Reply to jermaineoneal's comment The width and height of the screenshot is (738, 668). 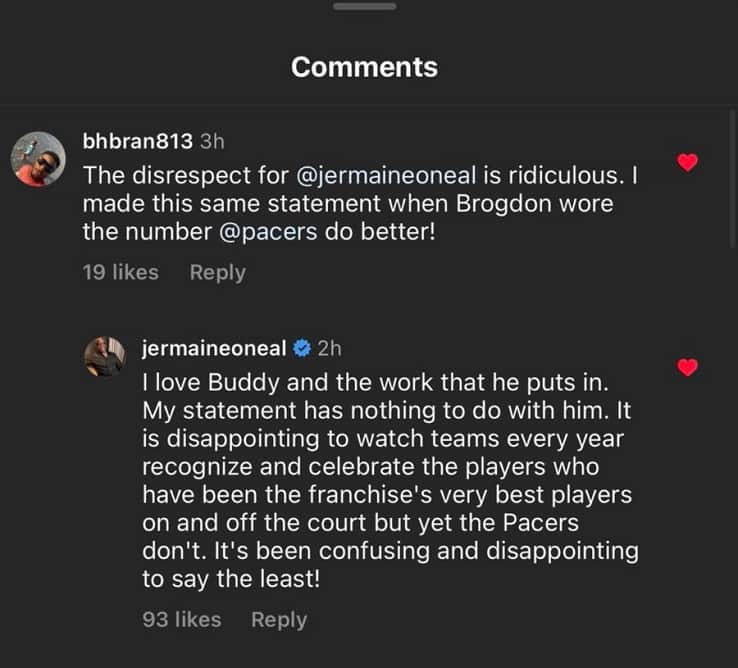[279, 619]
